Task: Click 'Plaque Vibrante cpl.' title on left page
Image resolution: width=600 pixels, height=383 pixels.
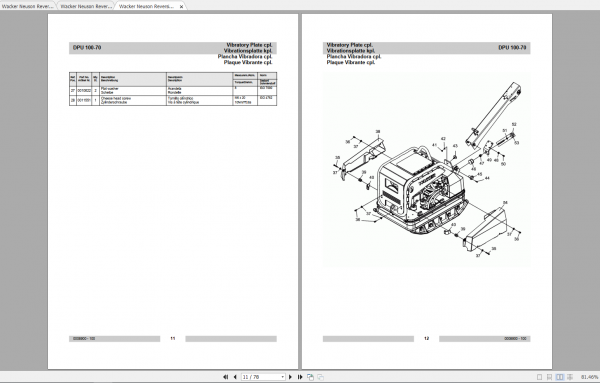Action: [x=248, y=62]
